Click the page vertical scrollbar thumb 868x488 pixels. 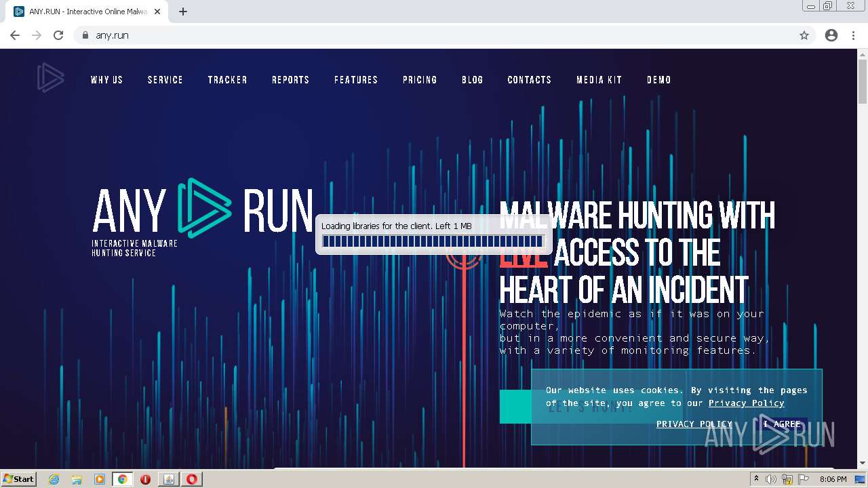coord(863,81)
